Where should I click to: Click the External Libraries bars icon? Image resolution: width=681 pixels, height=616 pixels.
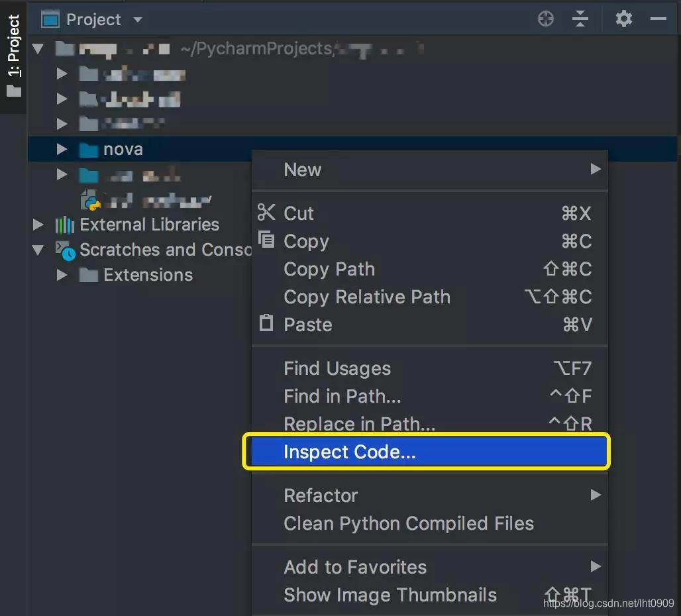(65, 225)
